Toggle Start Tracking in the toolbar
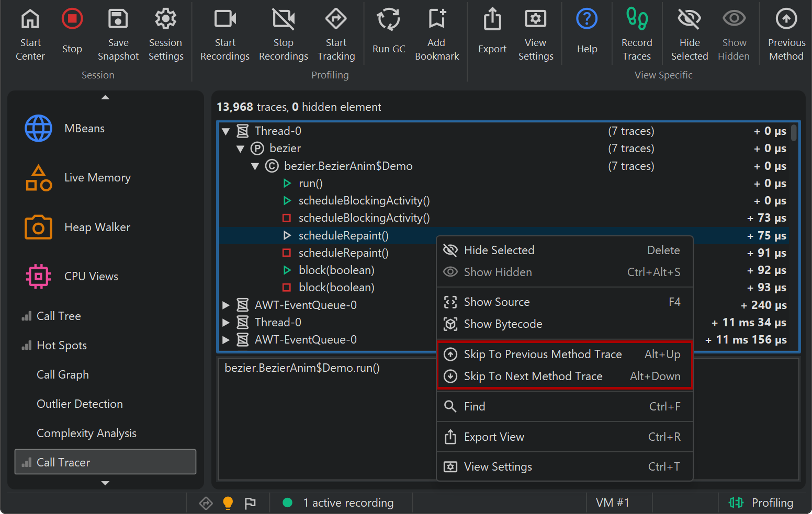Viewport: 812px width, 514px height. pos(336,20)
